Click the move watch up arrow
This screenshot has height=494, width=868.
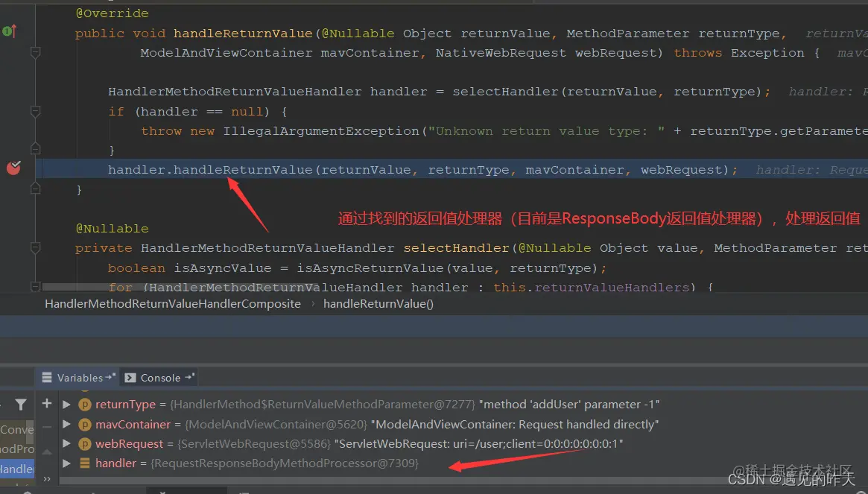[x=47, y=452]
